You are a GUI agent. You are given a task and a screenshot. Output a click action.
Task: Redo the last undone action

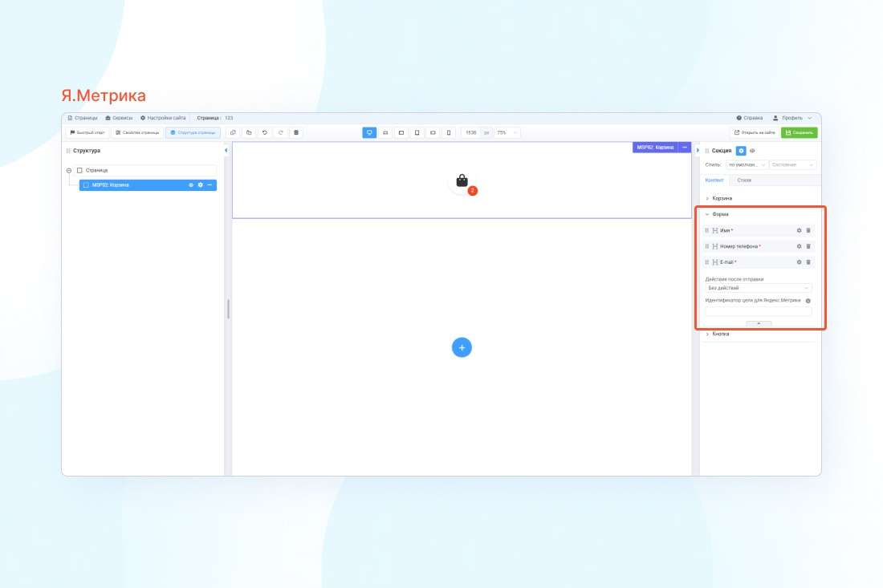pos(280,133)
